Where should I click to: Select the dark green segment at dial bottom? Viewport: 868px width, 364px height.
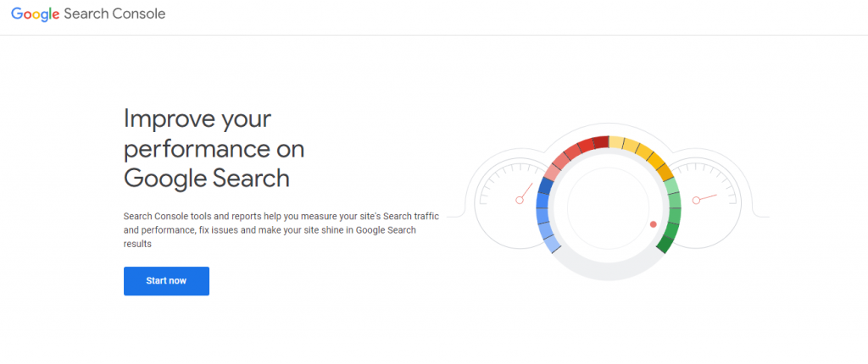coord(666,243)
